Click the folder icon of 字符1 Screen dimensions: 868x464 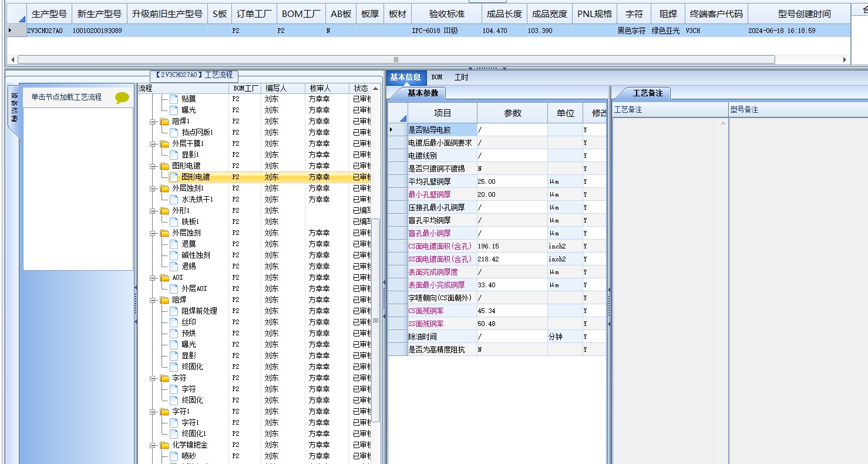coord(164,411)
